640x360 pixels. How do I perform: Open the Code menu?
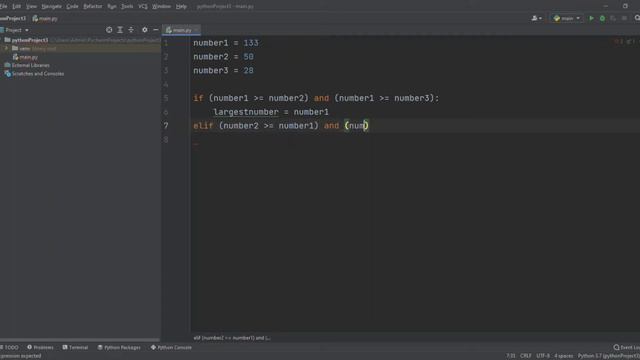point(72,6)
